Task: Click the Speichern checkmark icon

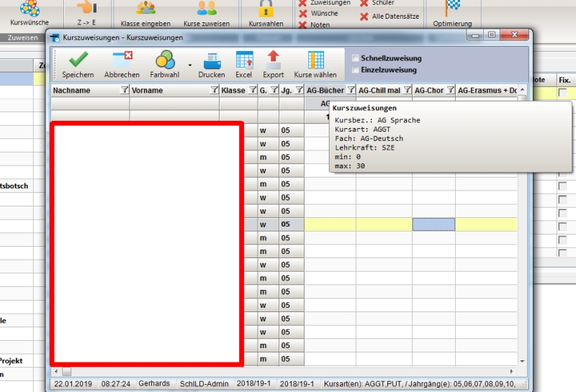Action: tap(78, 59)
